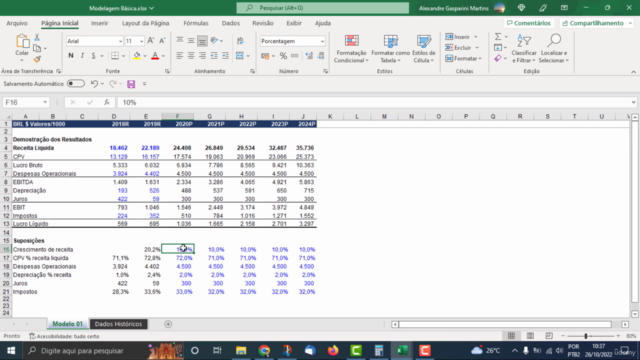
Task: Open the Exibir tab
Action: click(x=294, y=23)
